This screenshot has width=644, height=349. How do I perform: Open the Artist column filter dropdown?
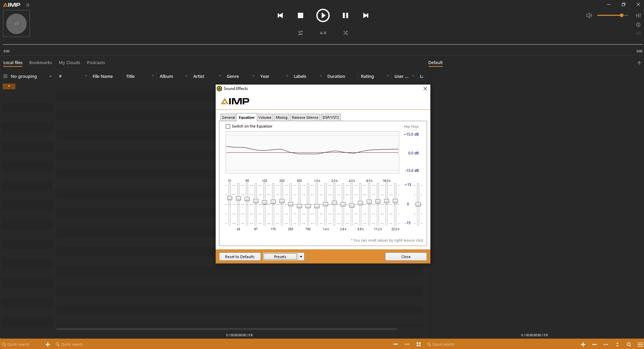(x=220, y=76)
